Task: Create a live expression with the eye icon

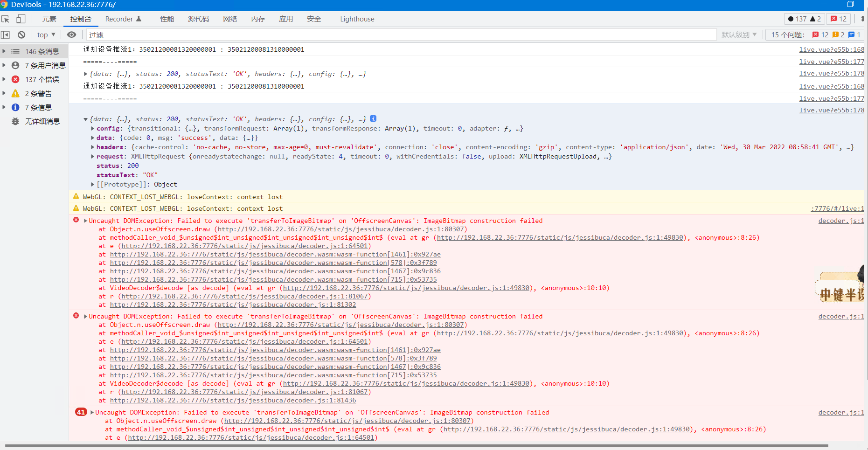Action: (x=71, y=34)
